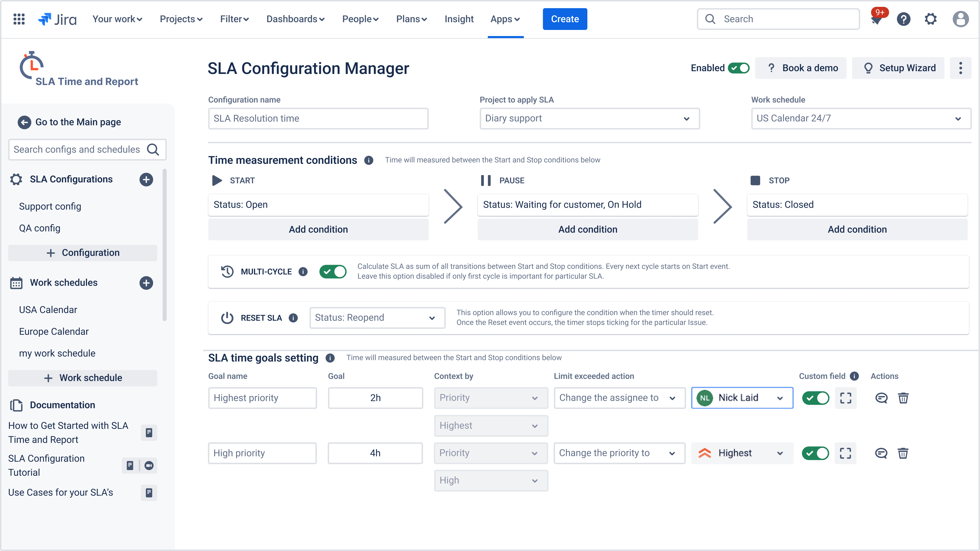Open the Plans menu
This screenshot has width=980, height=551.
411,19
